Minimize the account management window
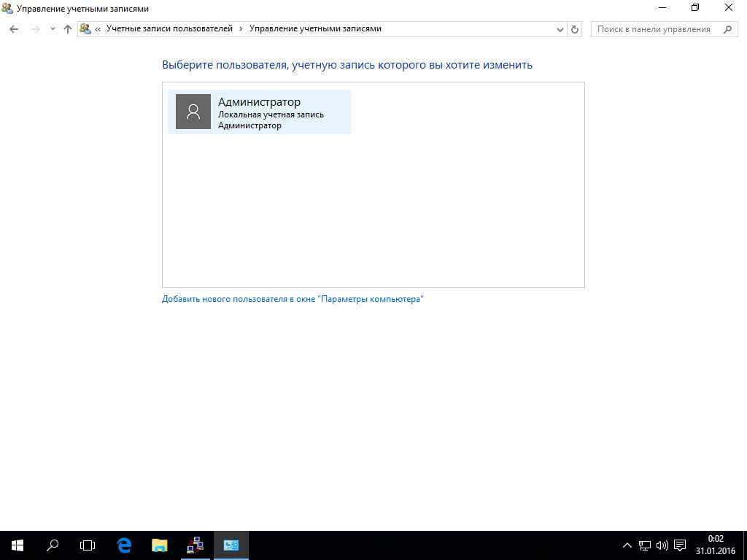Viewport: 747px width, 560px height. [662, 7]
